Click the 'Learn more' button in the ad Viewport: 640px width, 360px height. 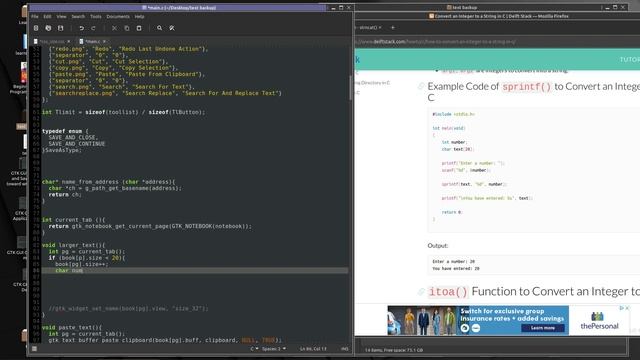pos(542,328)
